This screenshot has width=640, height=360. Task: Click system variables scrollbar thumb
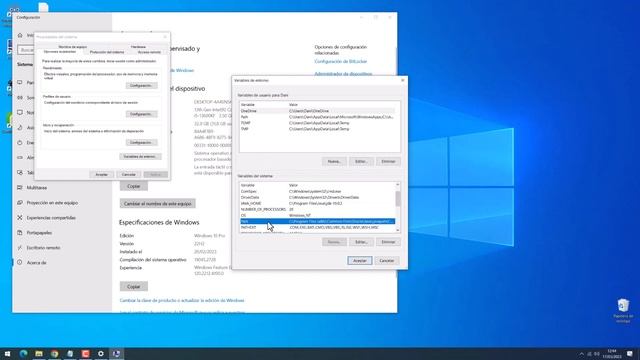pos(398,198)
